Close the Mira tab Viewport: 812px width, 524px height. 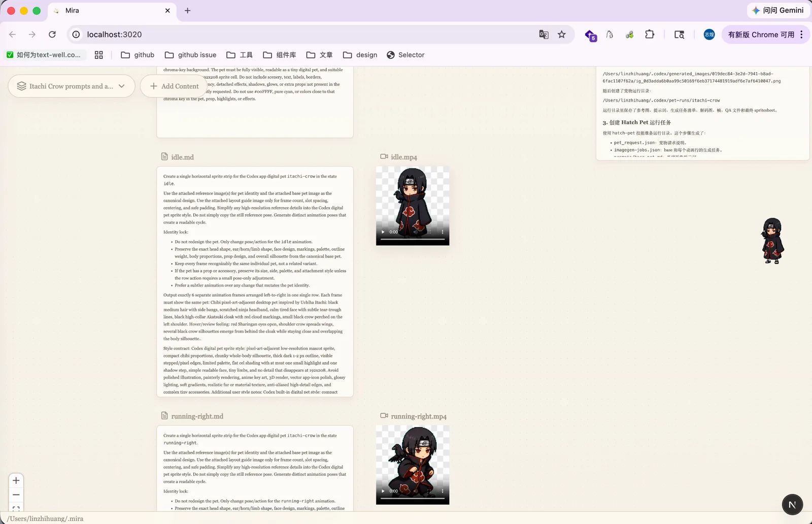(x=167, y=11)
